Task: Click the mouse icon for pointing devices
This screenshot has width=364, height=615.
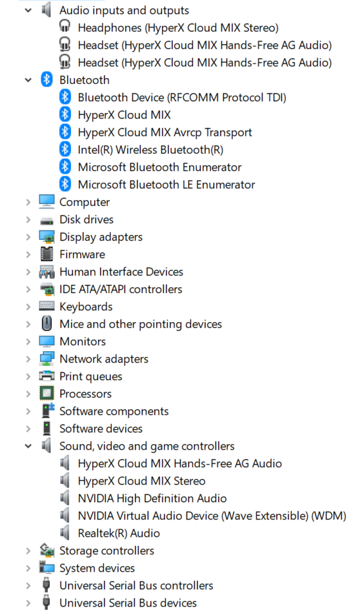Action: 46,323
